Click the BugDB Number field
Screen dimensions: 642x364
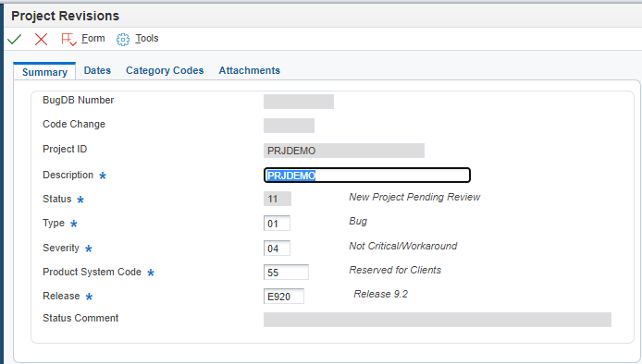click(x=299, y=102)
